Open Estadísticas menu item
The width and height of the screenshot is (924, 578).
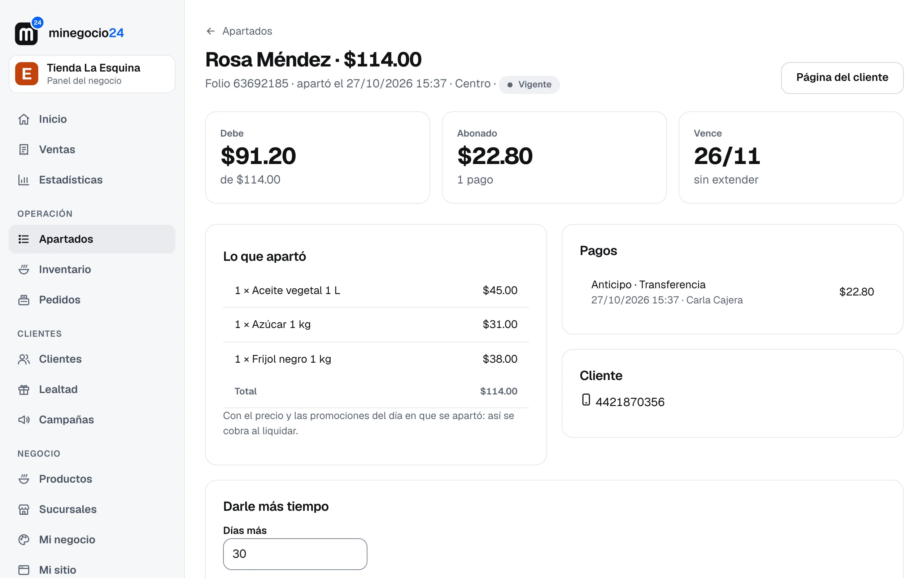coord(92,180)
